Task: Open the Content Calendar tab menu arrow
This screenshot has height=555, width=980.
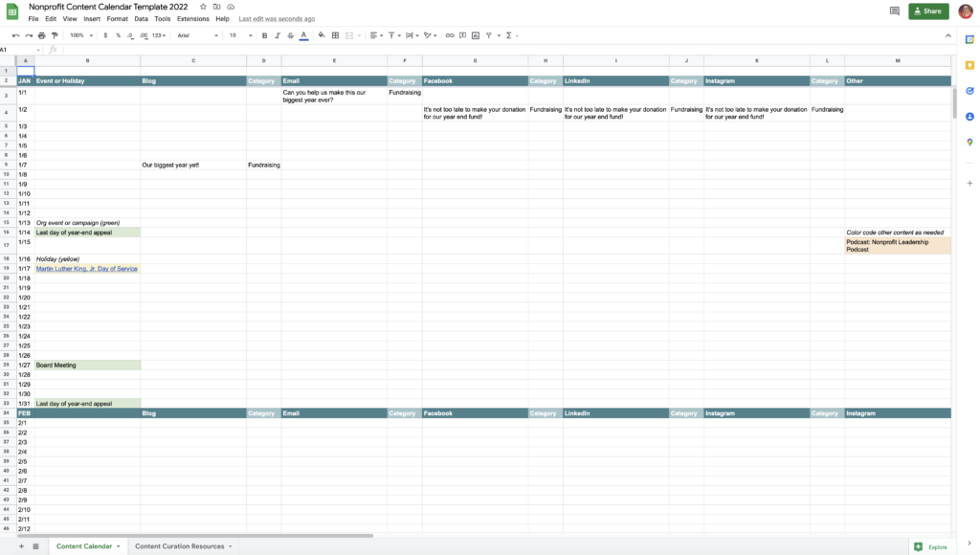Action: coord(118,547)
